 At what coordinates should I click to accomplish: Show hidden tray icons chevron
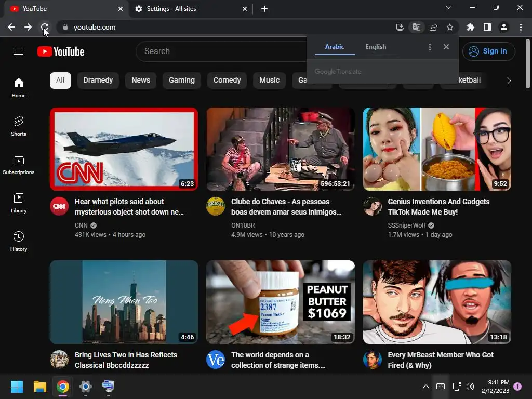[426, 387]
